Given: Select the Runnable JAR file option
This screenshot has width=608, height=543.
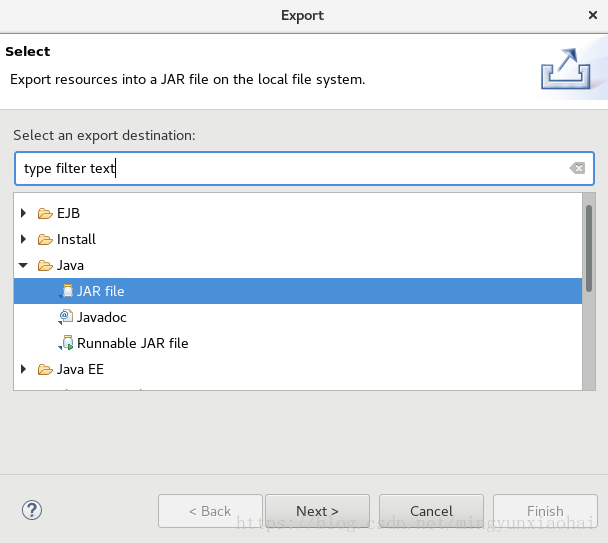Looking at the screenshot, I should [133, 343].
